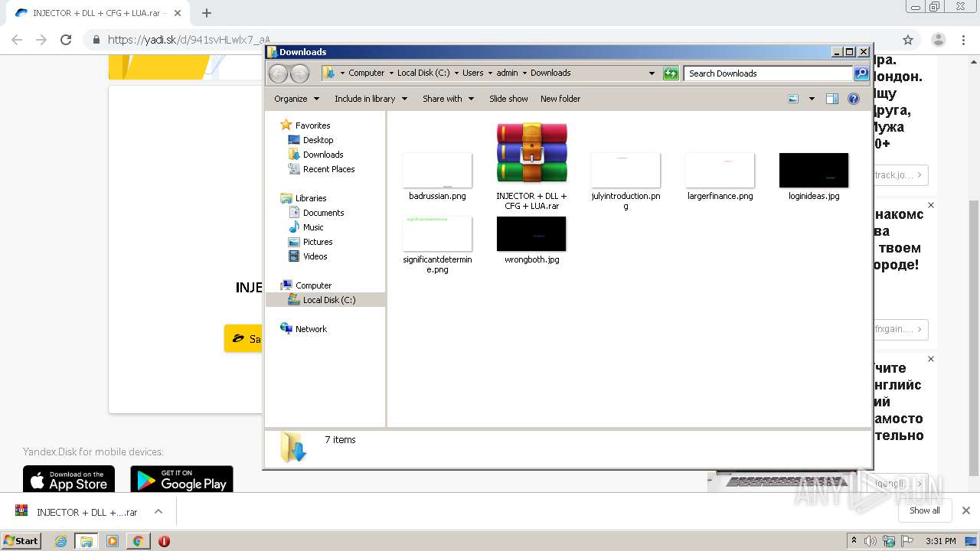Open a new Chrome tab
This screenshot has width=980, height=551.
click(207, 13)
